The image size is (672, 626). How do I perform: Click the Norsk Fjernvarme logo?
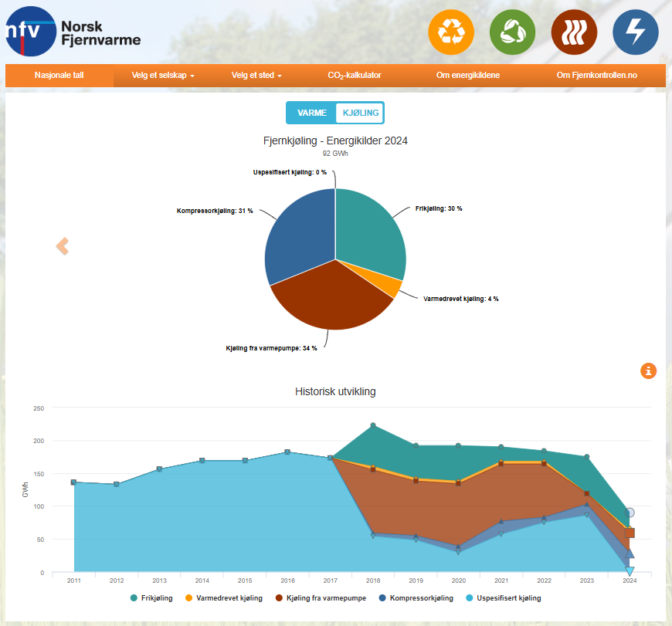tap(73, 31)
